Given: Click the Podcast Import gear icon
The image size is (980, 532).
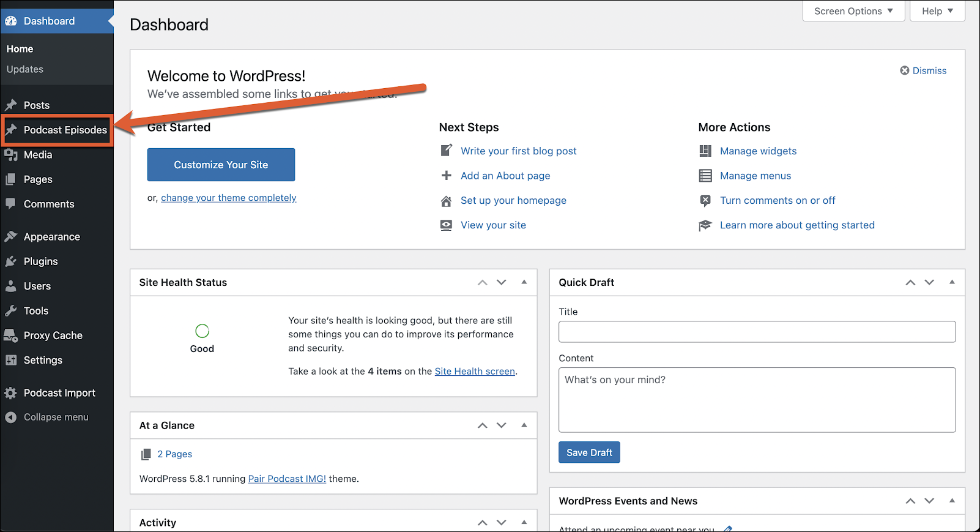Looking at the screenshot, I should (11, 393).
